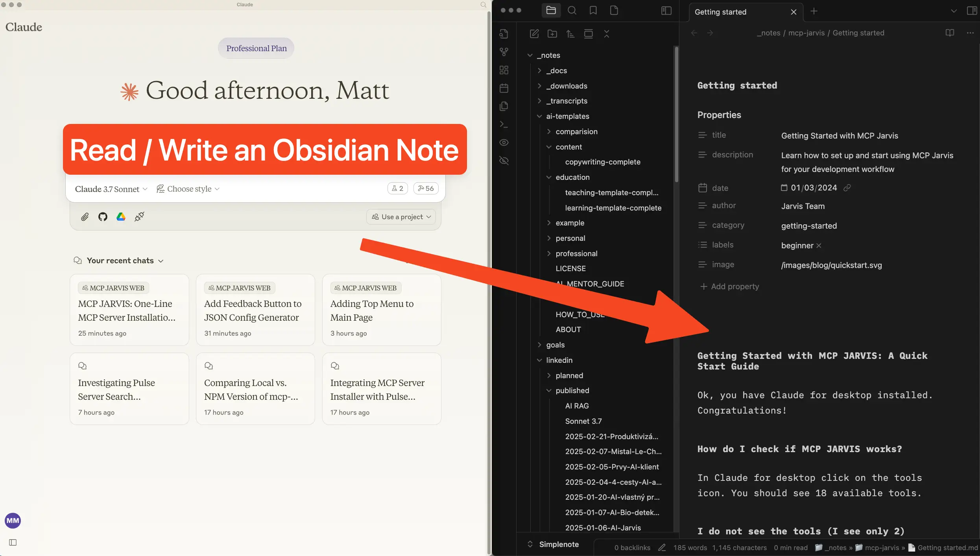Toggle Obsidian right sidebar panel icon

coord(972,11)
